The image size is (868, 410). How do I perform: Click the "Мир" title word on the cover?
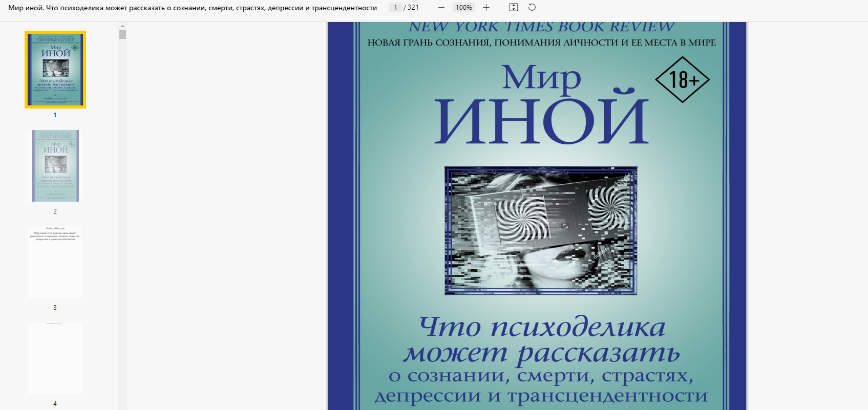[541, 78]
